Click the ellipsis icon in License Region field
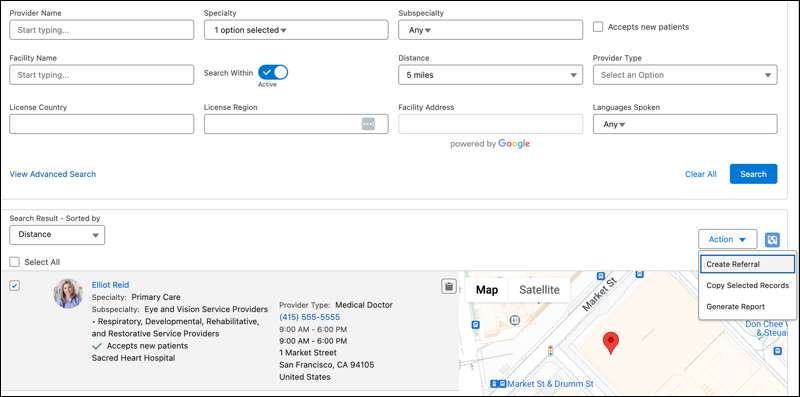 [368, 124]
